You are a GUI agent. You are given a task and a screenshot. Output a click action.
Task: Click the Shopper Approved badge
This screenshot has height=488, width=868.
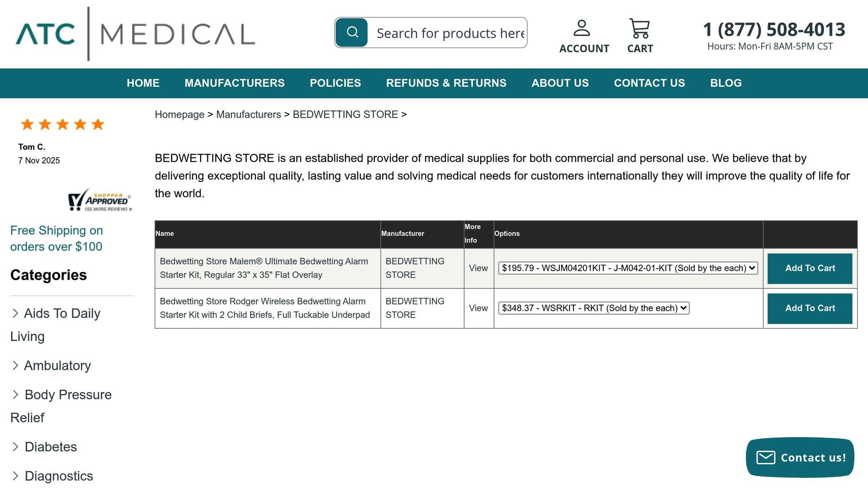coord(100,200)
